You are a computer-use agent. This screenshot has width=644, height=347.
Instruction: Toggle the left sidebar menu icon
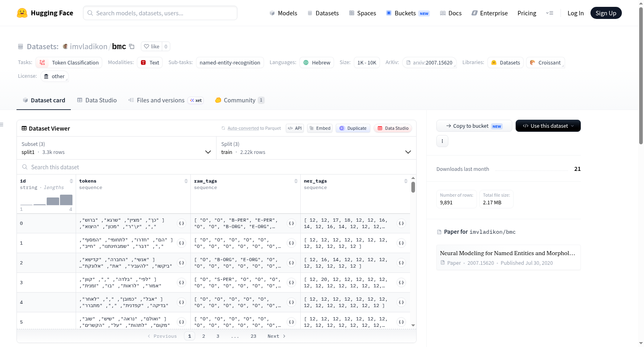pyautogui.click(x=2, y=125)
